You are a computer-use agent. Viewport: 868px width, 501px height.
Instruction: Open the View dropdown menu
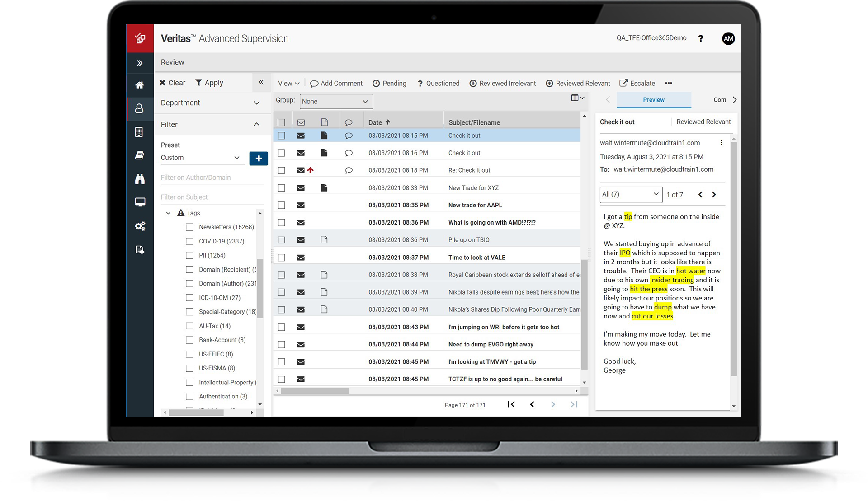click(x=288, y=83)
